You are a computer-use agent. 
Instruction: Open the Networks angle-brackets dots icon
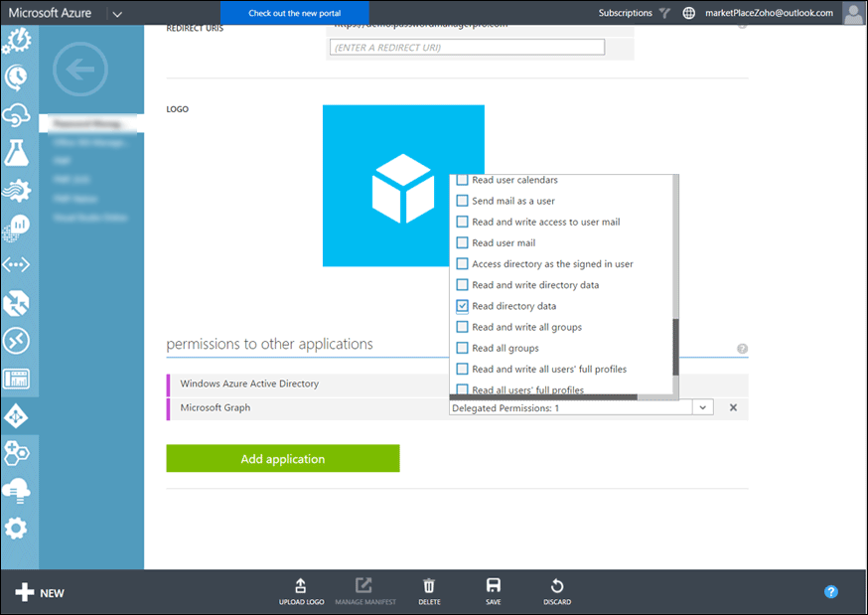17,265
